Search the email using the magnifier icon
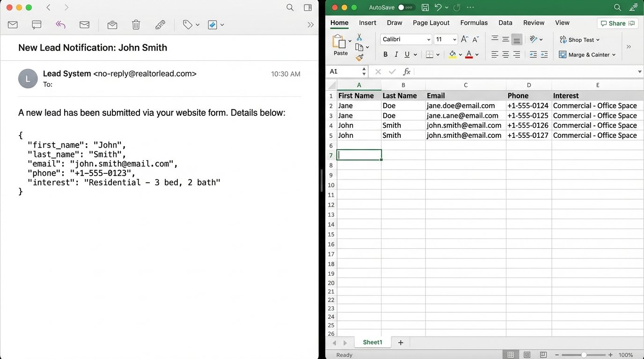The image size is (644, 359). tap(290, 7)
